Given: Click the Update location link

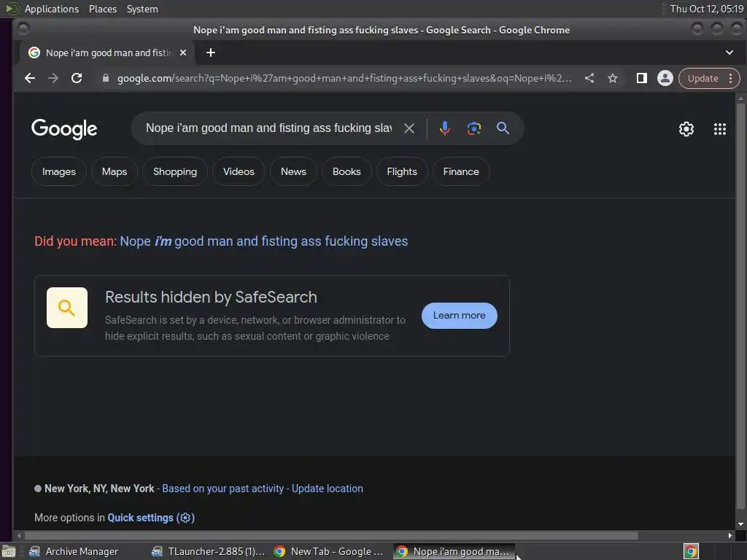Looking at the screenshot, I should (328, 489).
